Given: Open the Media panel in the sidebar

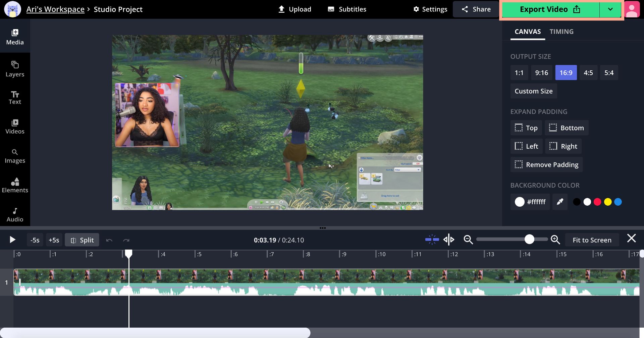Looking at the screenshot, I should 15,37.
